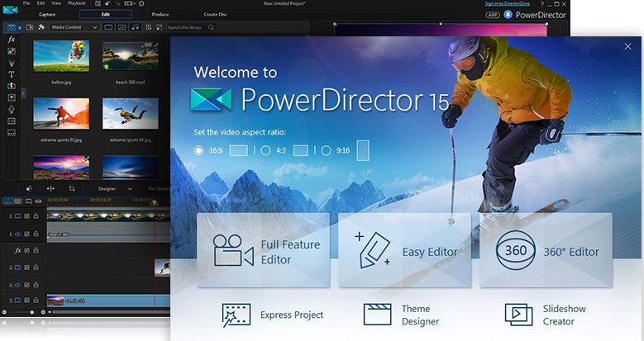Select the 16:9 aspect ratio radio
Viewport: 644px width, 341px height.
tap(198, 150)
